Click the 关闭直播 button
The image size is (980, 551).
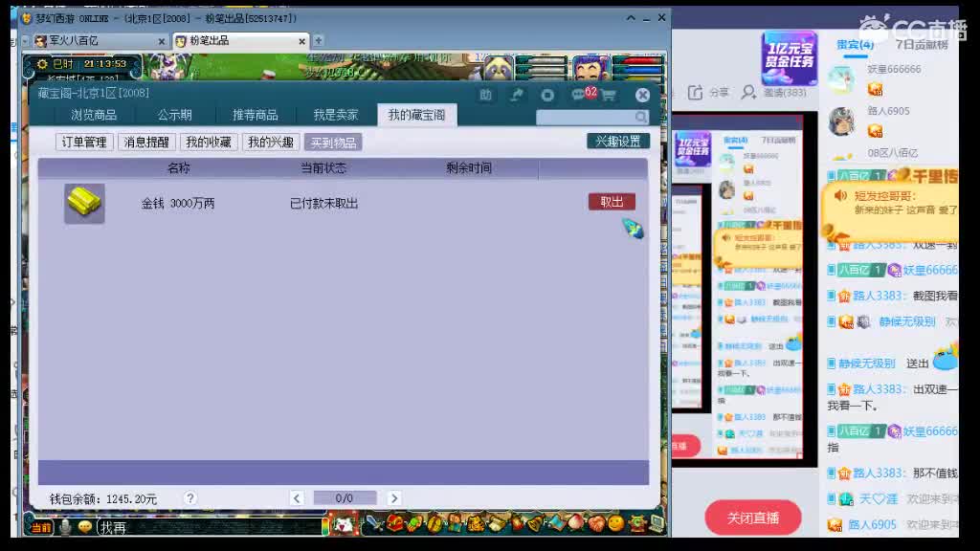tap(752, 518)
